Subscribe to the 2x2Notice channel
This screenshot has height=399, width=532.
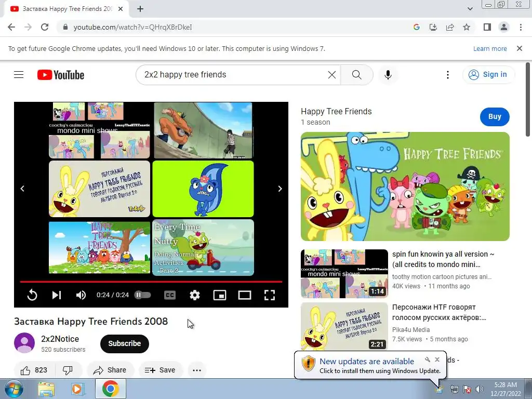pyautogui.click(x=125, y=344)
